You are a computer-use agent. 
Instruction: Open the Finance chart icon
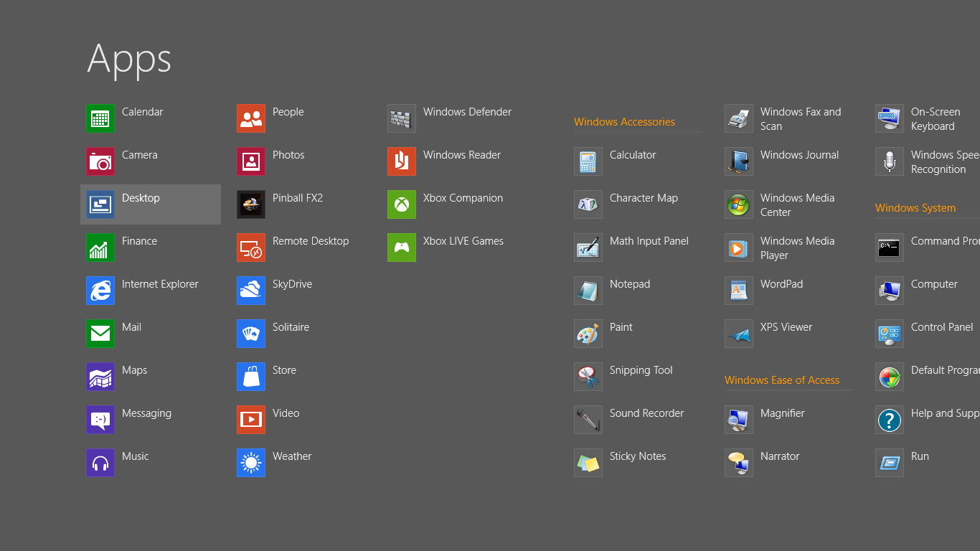[x=100, y=248]
